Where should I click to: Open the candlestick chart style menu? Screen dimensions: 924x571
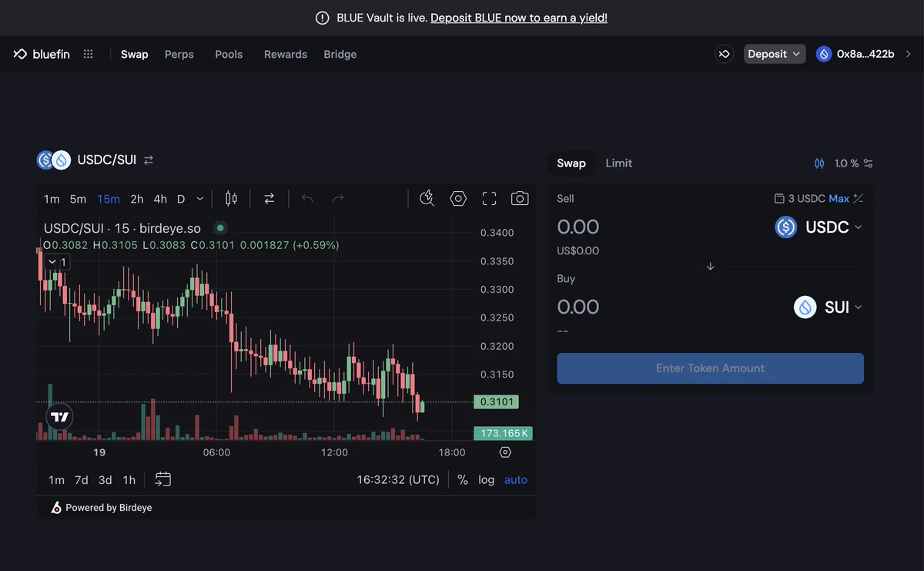click(231, 199)
